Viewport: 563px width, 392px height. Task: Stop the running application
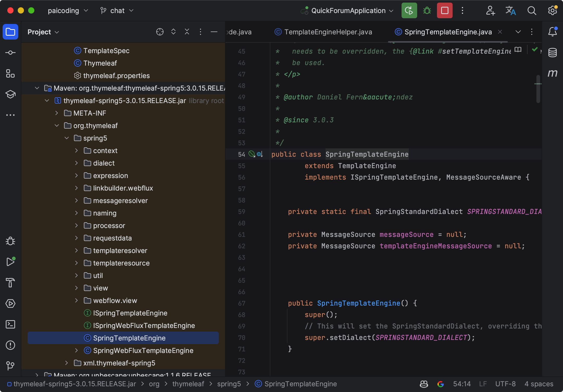tap(445, 11)
